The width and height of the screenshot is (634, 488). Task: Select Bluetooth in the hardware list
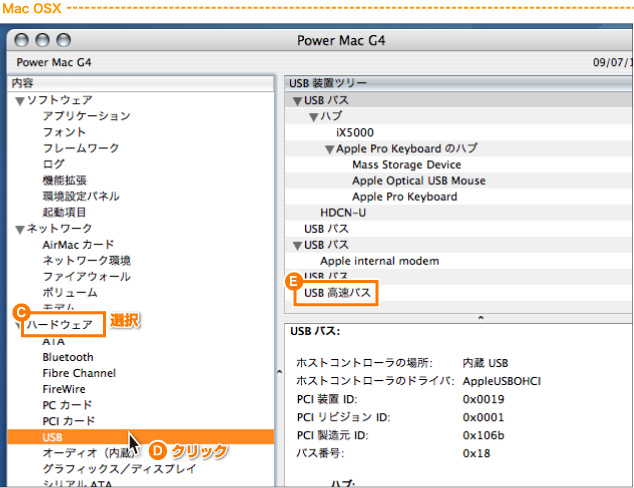coord(68,357)
